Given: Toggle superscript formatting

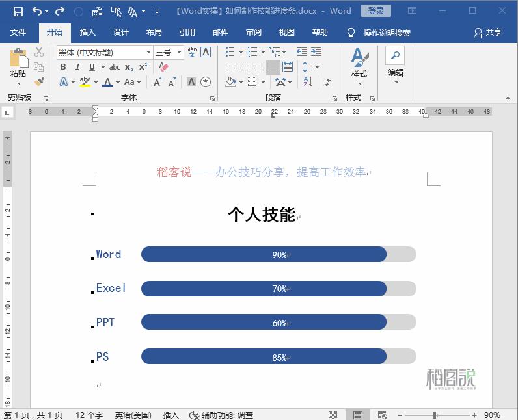Looking at the screenshot, I should pos(143,67).
